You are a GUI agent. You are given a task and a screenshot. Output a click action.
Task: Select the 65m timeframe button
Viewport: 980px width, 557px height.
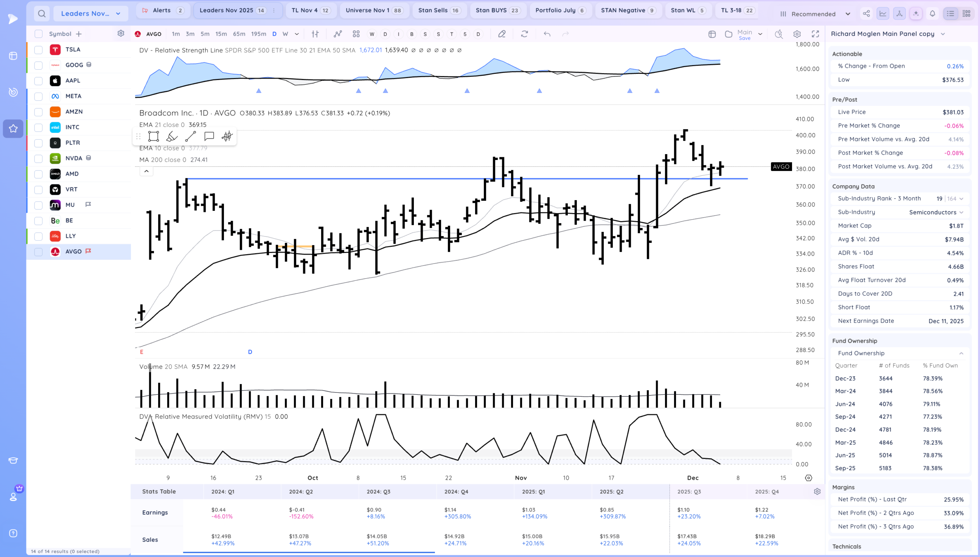tap(239, 34)
